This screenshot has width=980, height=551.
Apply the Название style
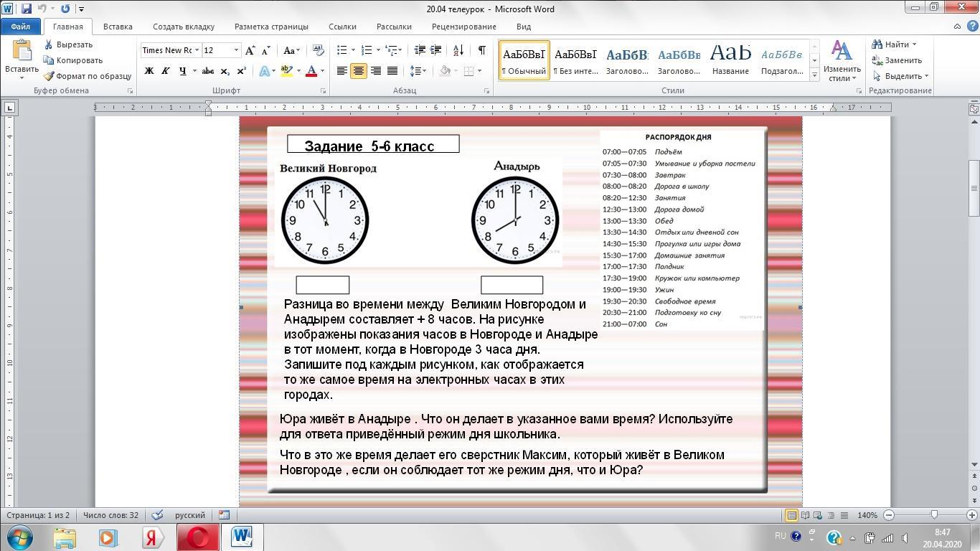pos(730,60)
